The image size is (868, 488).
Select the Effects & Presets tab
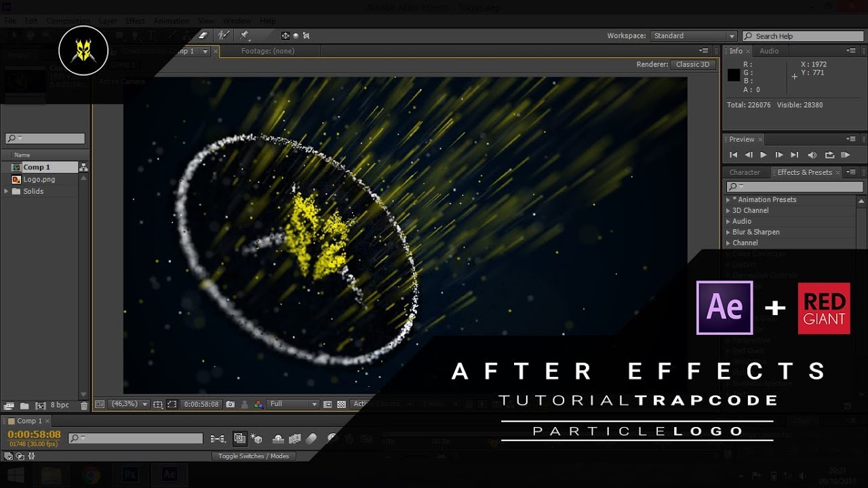804,172
